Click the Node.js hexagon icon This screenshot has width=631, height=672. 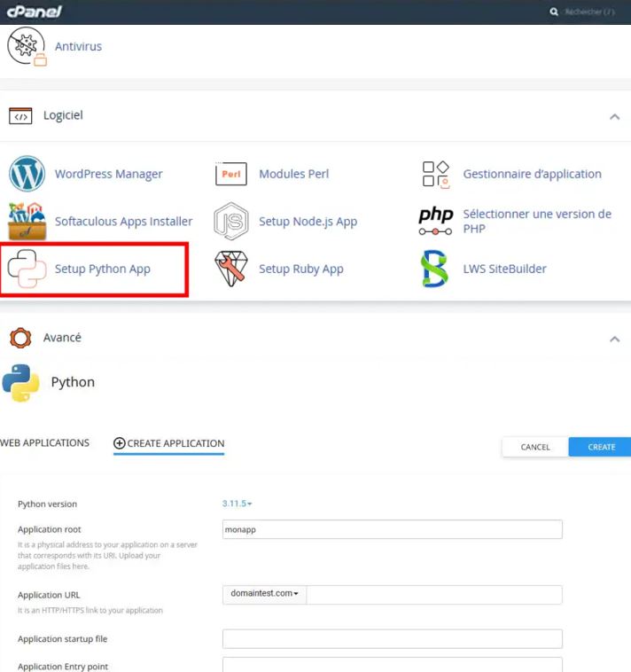(231, 221)
